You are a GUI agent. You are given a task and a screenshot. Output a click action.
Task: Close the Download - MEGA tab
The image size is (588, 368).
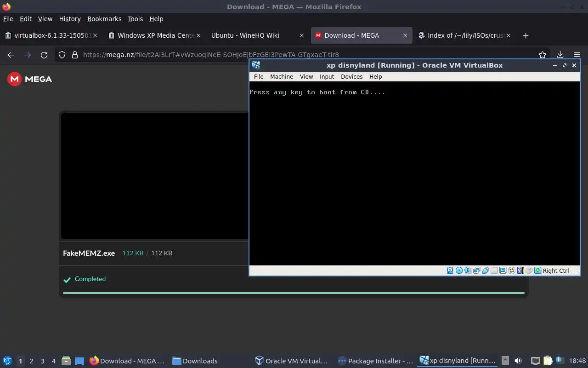(405, 35)
